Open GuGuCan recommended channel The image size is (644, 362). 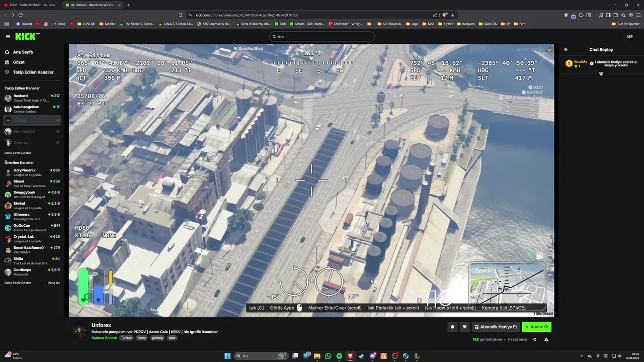(x=32, y=228)
